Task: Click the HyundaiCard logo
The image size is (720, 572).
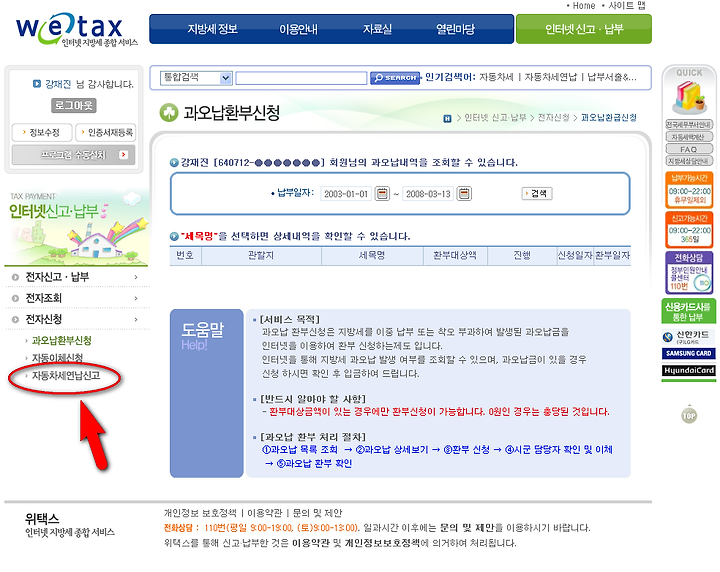Action: pyautogui.click(x=689, y=370)
